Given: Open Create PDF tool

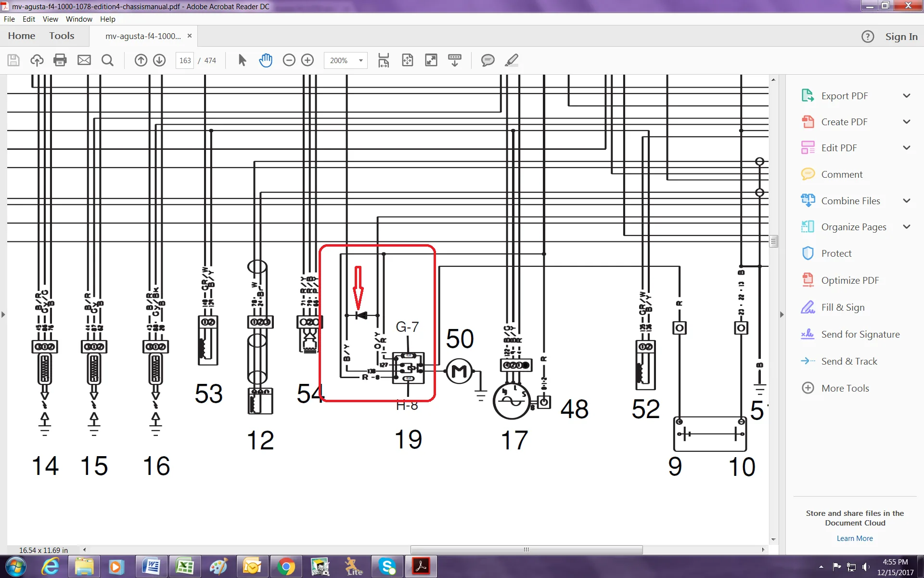Looking at the screenshot, I should (844, 122).
